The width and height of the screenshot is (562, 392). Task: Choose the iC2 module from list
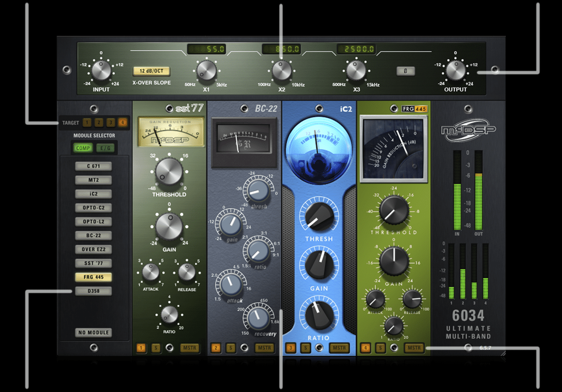coord(93,194)
